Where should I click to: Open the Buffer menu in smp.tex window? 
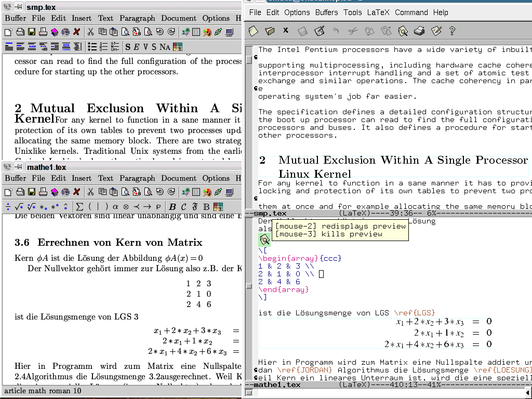click(15, 18)
